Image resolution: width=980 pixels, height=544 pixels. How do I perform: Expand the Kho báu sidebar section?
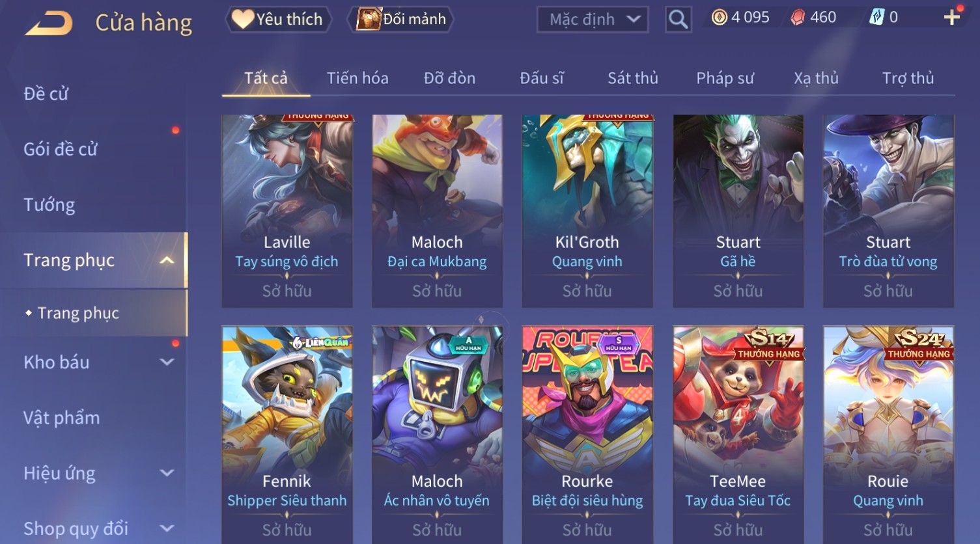coord(167,362)
